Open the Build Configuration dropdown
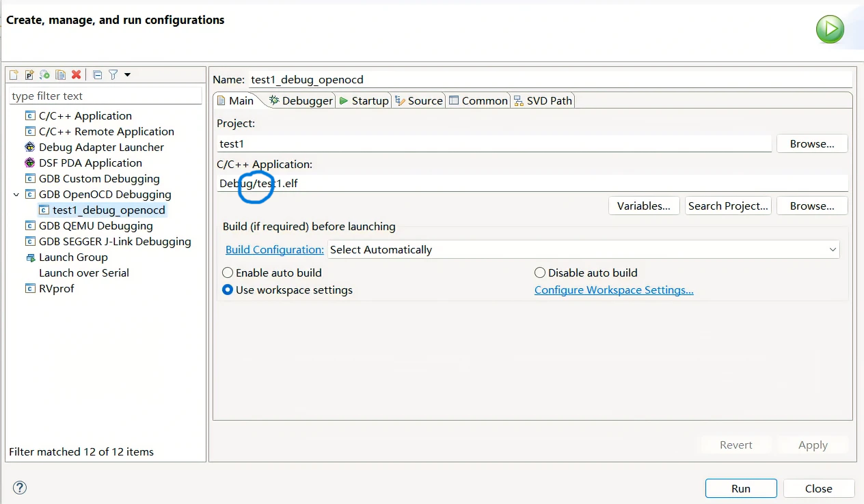 coord(583,250)
